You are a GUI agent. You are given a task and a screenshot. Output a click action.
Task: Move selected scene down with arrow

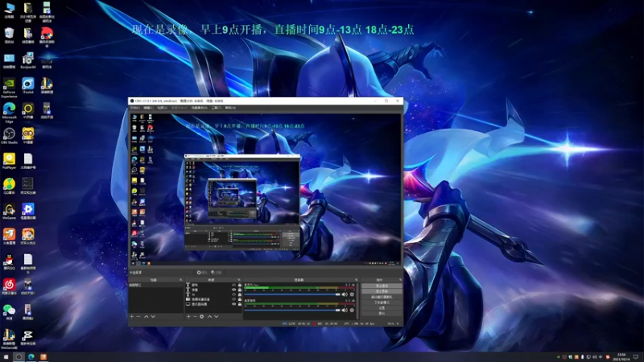point(153,316)
